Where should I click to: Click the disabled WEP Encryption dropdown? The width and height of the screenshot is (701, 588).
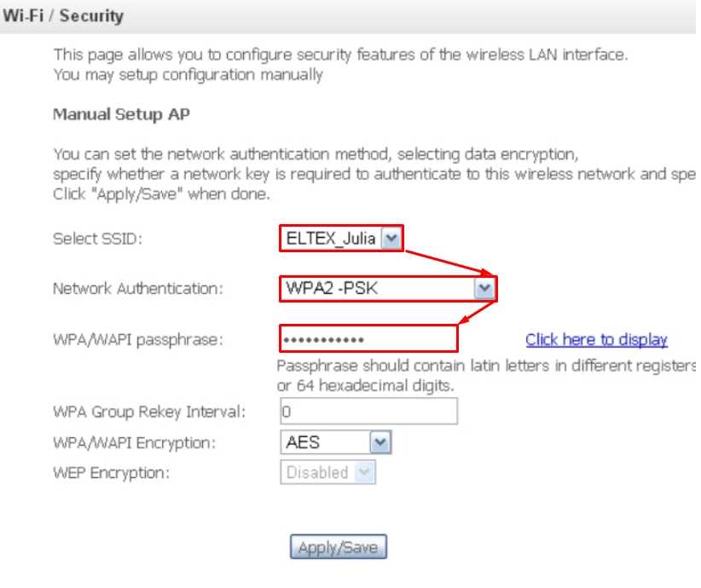[x=327, y=472]
